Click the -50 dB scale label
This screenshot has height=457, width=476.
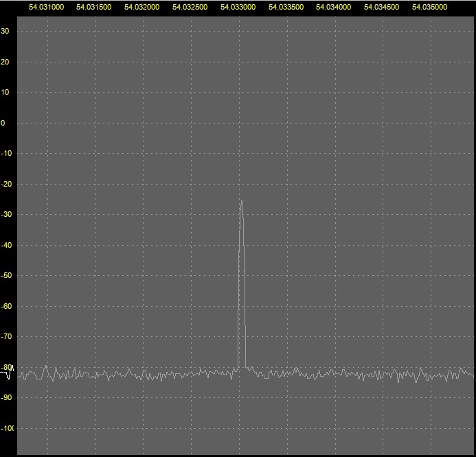(x=8, y=276)
